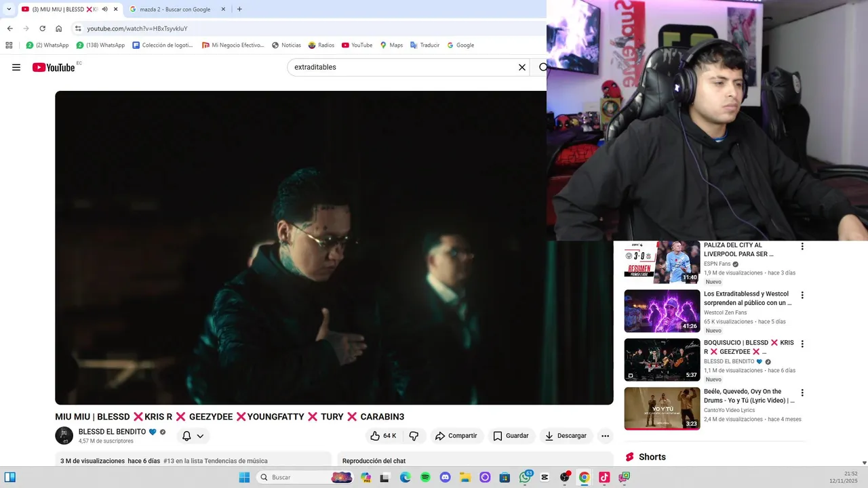View site information icon in the address bar
The height and width of the screenshot is (488, 868).
pos(78,28)
